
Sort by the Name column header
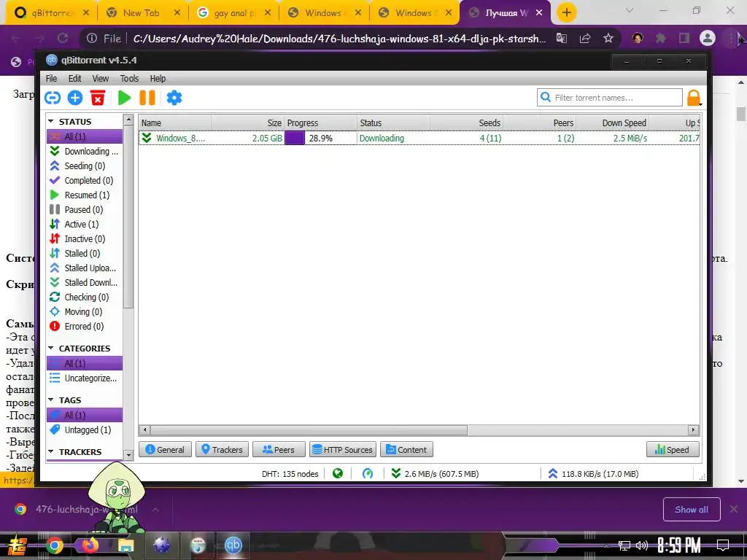pos(175,122)
